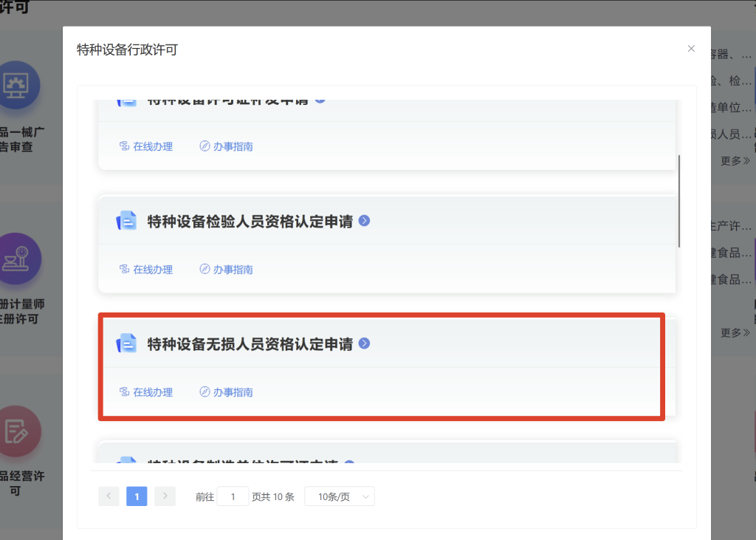Click the document icon beside 特种设备检验人员资格认定申请
The height and width of the screenshot is (540, 756).
pos(126,221)
